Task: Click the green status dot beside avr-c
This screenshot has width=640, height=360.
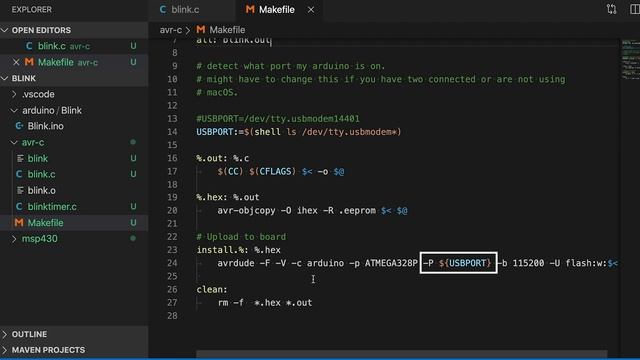Action: pyautogui.click(x=133, y=142)
